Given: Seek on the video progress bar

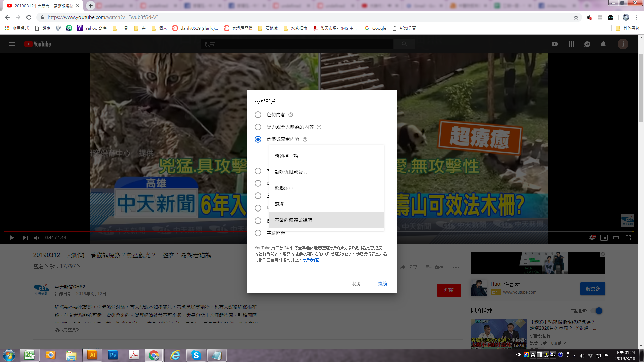Looking at the screenshot, I should click(319, 231).
